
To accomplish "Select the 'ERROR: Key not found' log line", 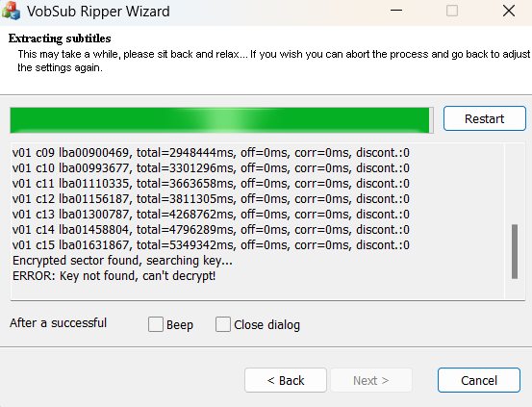I will point(114,276).
